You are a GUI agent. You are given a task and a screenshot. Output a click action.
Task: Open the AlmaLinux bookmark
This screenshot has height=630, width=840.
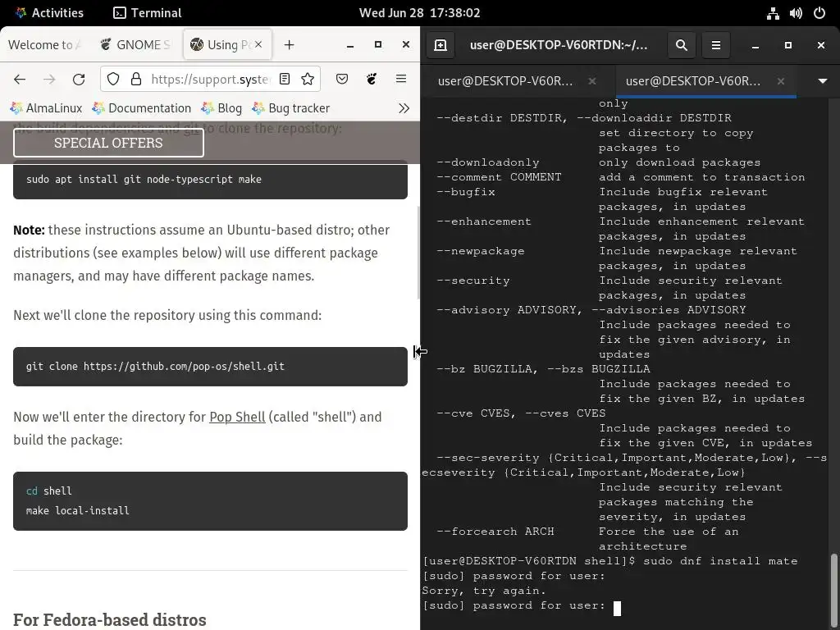[x=46, y=108]
